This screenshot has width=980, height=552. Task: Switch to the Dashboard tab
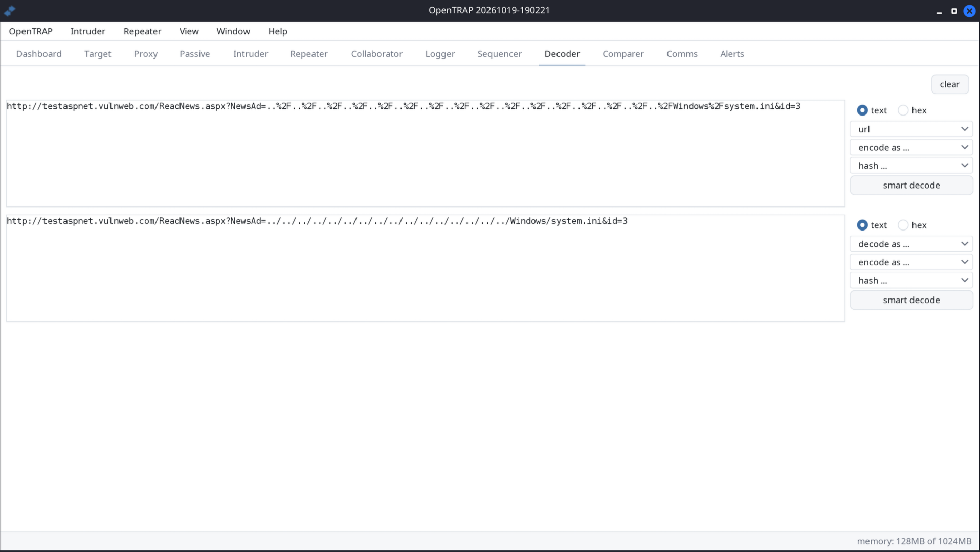39,54
